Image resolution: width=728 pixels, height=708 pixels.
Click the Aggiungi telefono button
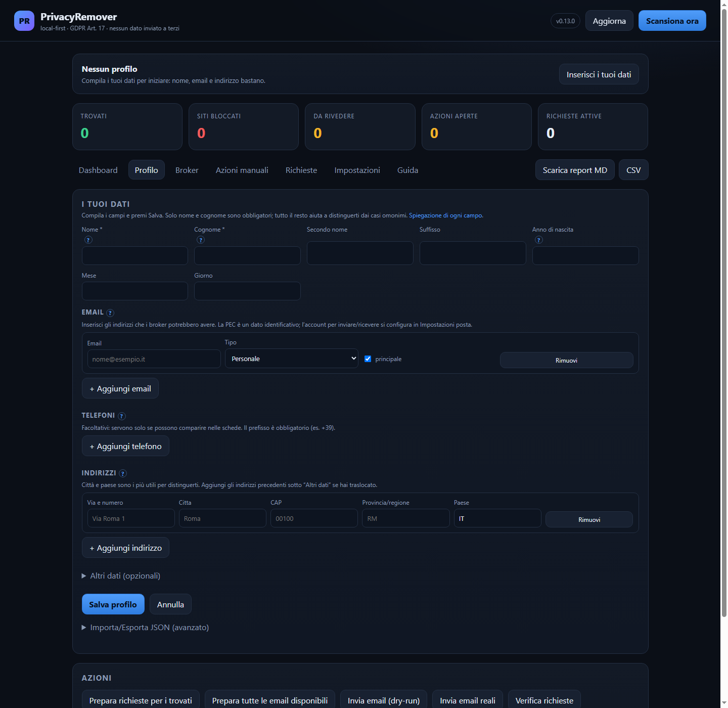[125, 446]
